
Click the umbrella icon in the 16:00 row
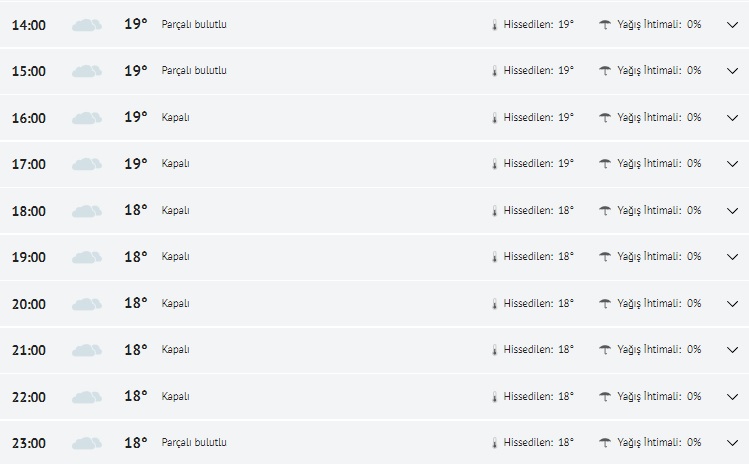pos(605,117)
